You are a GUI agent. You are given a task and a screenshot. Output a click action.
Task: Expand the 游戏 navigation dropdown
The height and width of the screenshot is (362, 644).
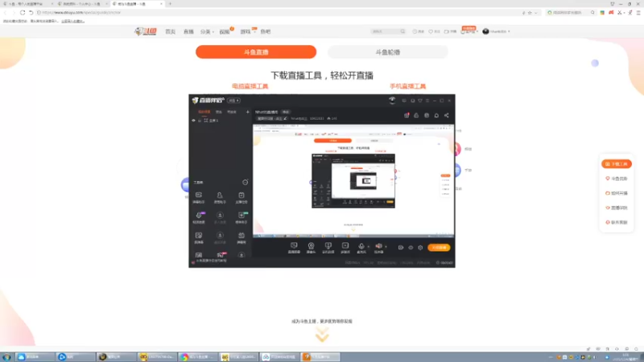click(247, 31)
